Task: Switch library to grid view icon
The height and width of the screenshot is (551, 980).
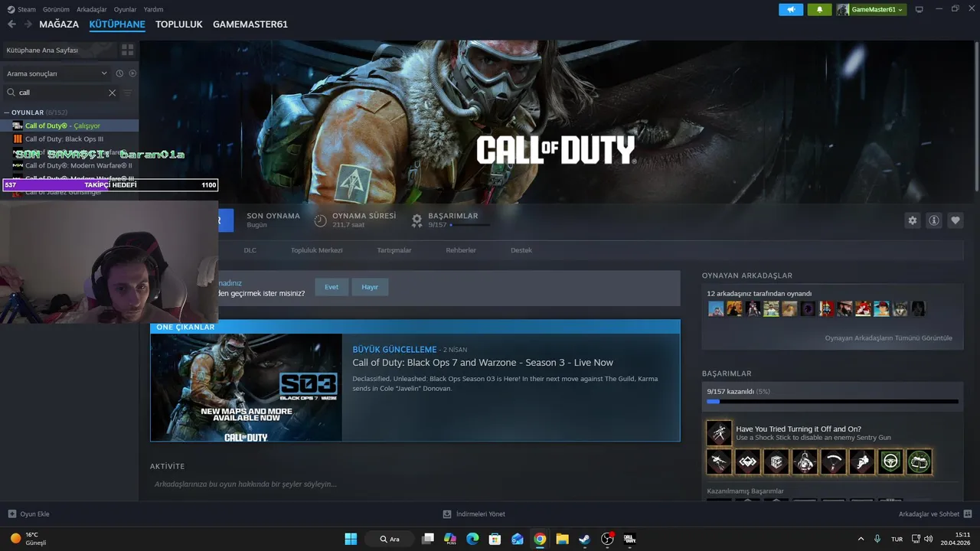Action: click(x=128, y=50)
